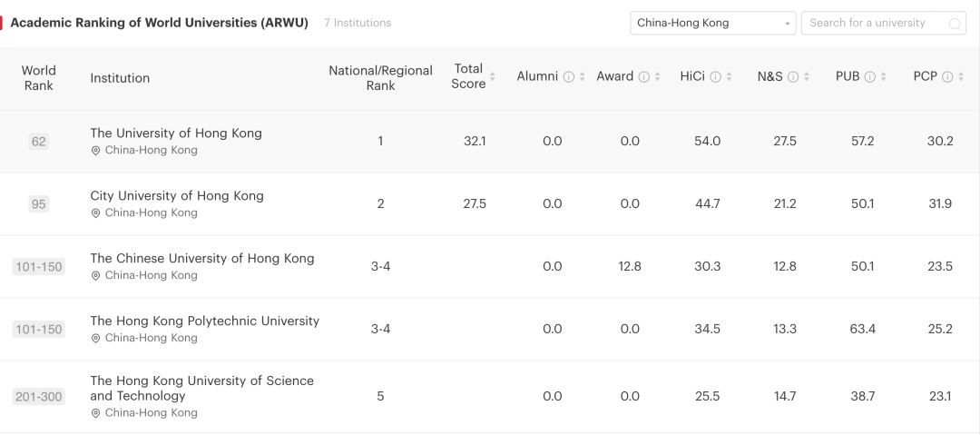This screenshot has height=435, width=980.
Task: Sort by N&S column arrows
Action: pyautogui.click(x=807, y=77)
